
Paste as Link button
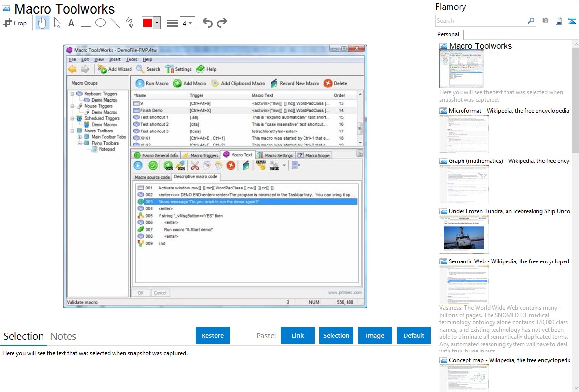(x=298, y=335)
